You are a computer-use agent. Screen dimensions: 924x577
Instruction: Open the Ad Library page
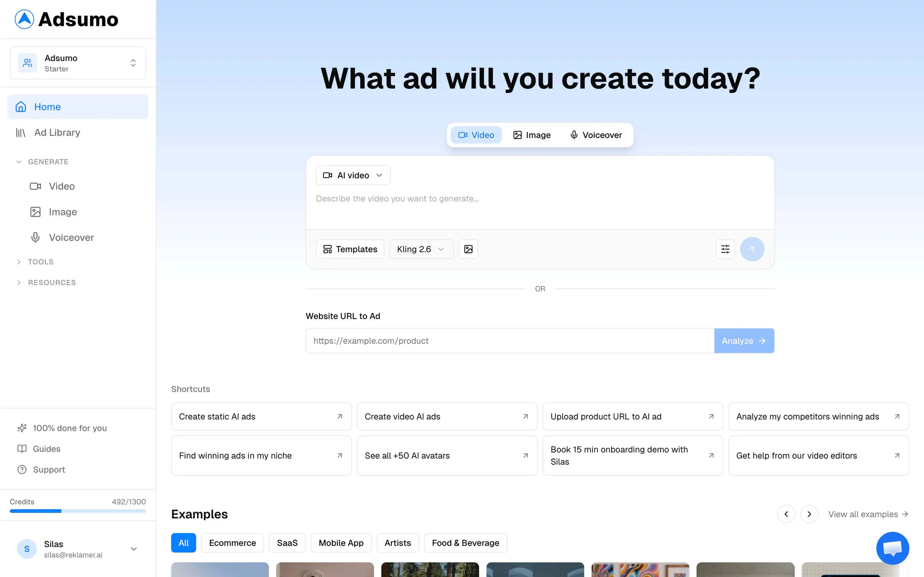(57, 132)
